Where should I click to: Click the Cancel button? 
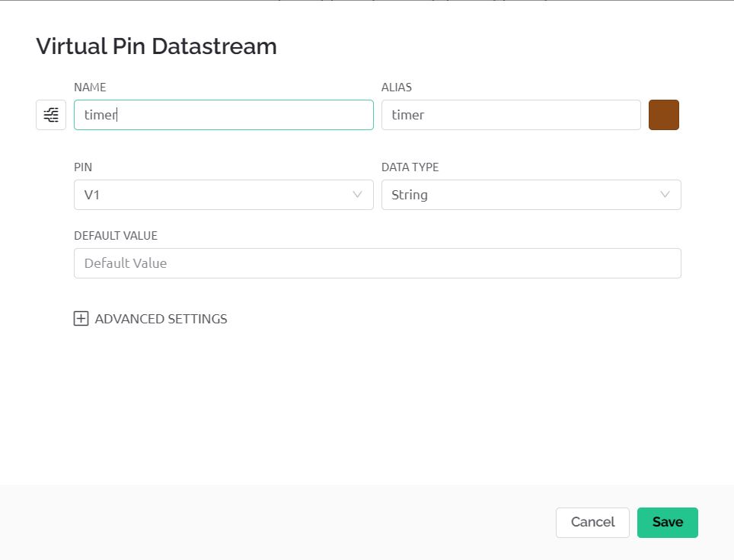(592, 522)
